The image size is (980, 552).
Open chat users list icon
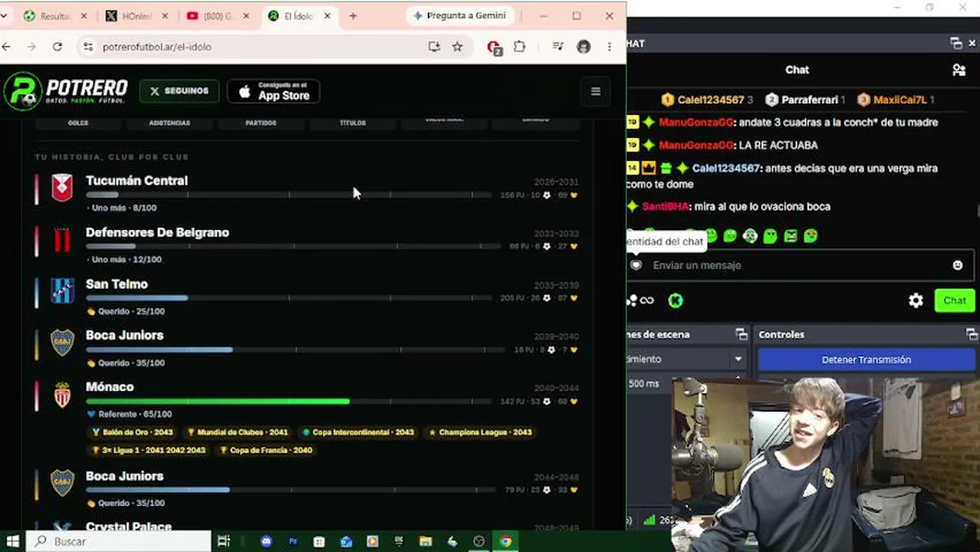click(959, 70)
